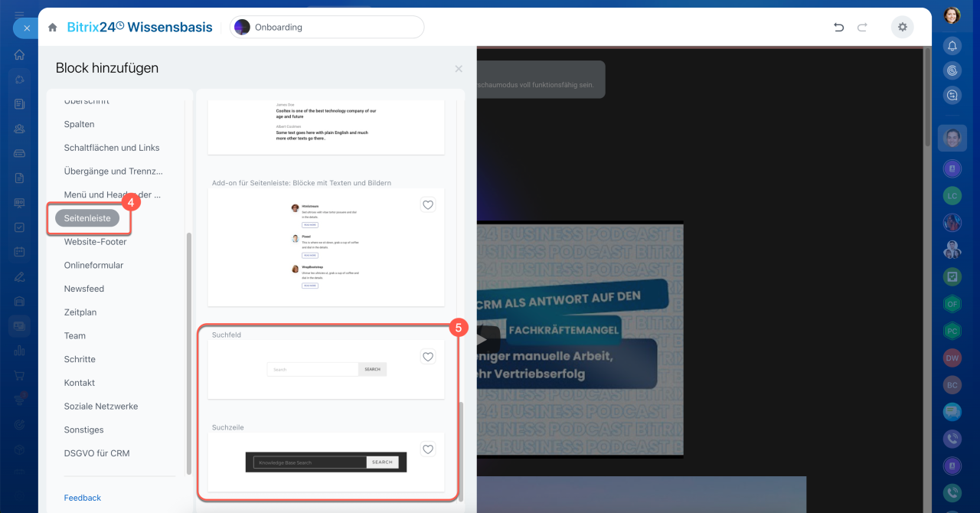
Task: Click the page editor vertical scrollbar
Action: coord(928,98)
